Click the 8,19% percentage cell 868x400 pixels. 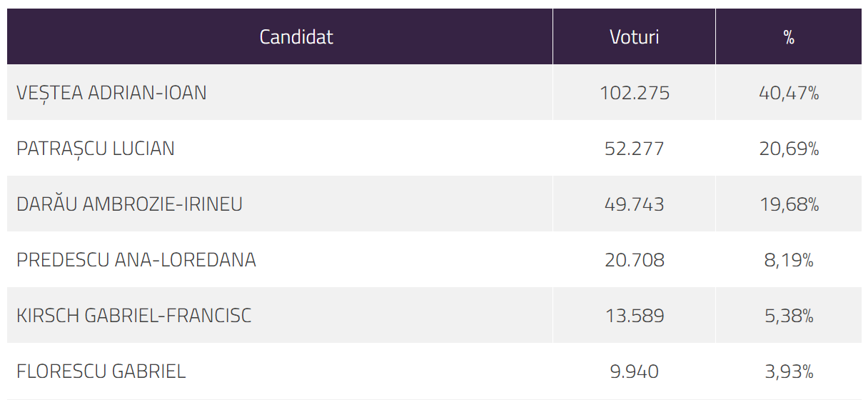point(788,260)
